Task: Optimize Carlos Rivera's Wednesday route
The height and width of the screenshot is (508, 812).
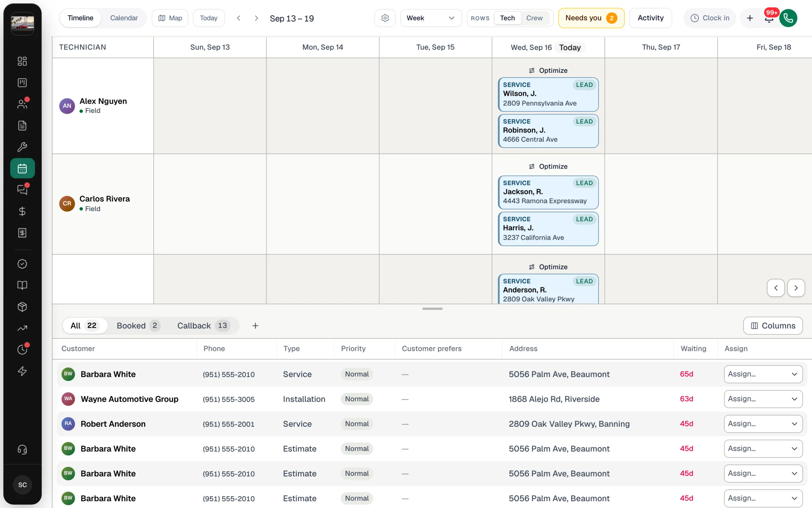Action: [x=548, y=166]
